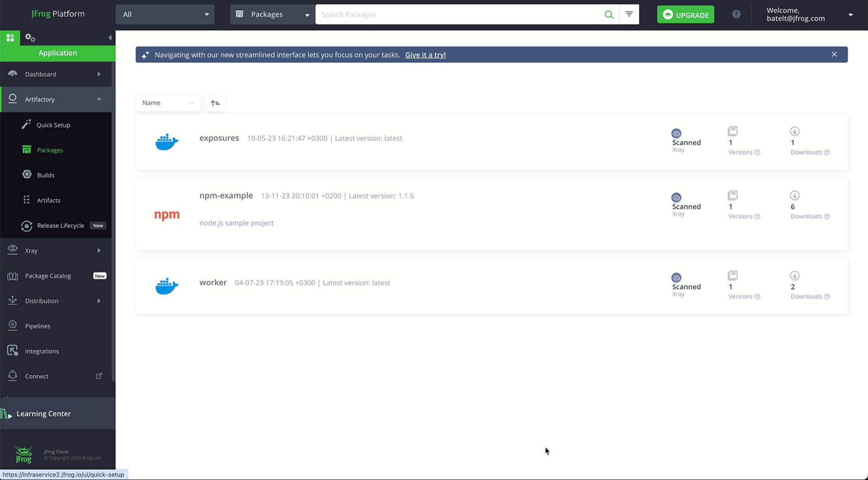Viewport: 868px width, 480px height.
Task: Click the UPGRADE button
Action: coord(685,14)
